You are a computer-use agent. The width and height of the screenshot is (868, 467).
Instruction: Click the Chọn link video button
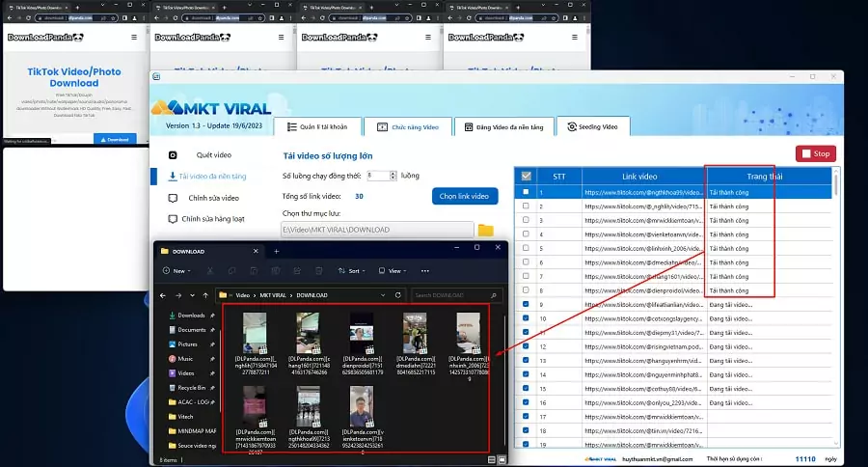click(x=465, y=196)
